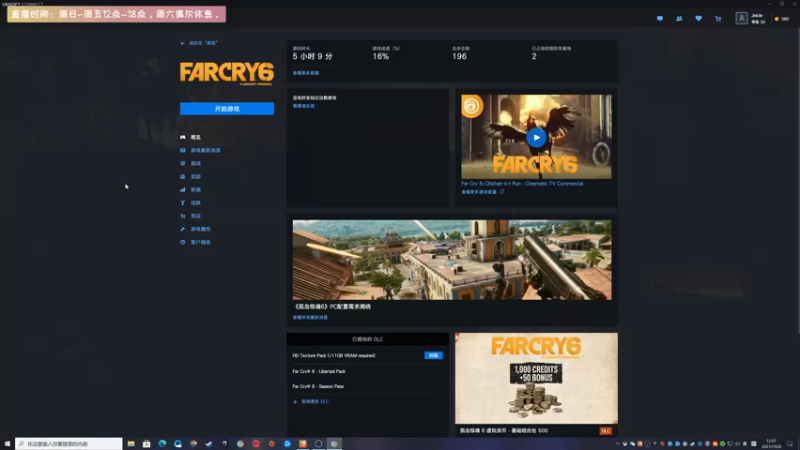Open the stats bar chart icon
Viewport: 800px width, 450px height.
click(183, 190)
